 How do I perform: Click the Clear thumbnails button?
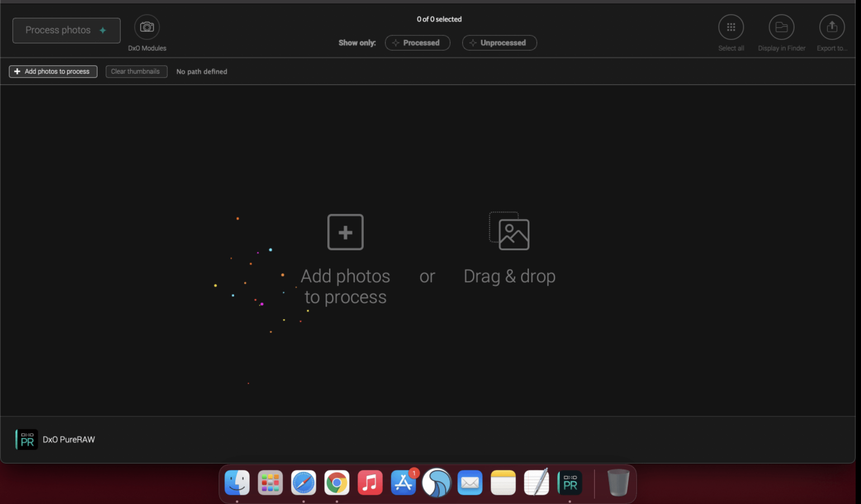pyautogui.click(x=136, y=71)
